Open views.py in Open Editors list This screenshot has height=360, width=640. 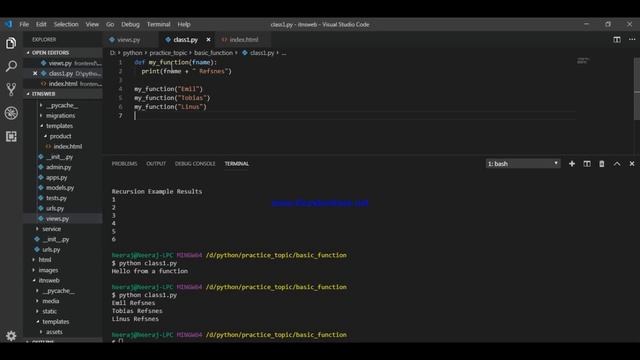click(x=62, y=63)
